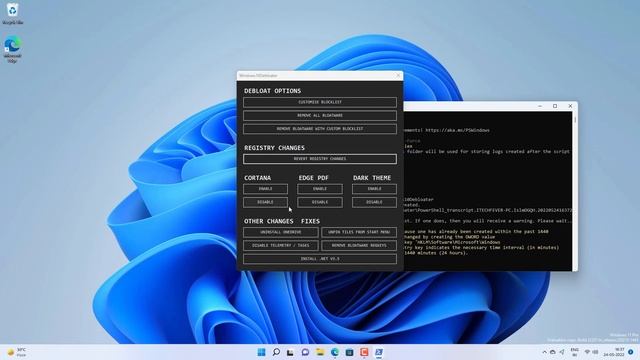Click Uninstall OneDrive button
The height and width of the screenshot is (360, 640).
point(281,232)
